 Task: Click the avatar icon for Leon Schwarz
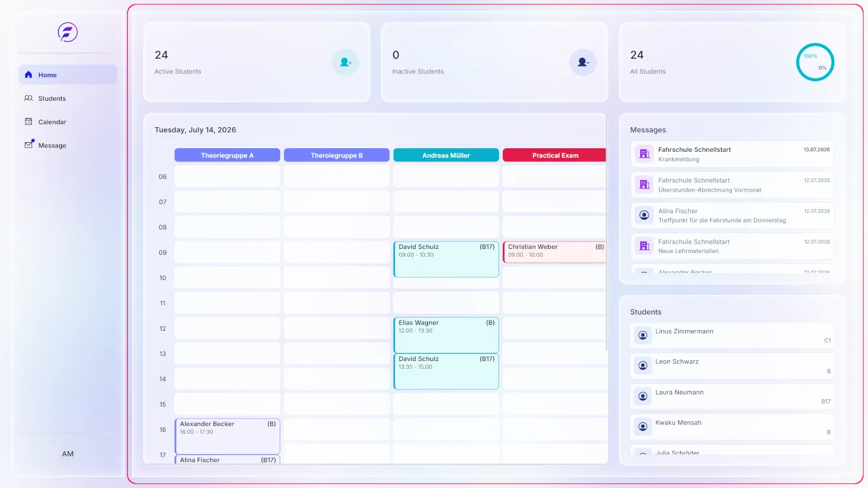pyautogui.click(x=643, y=366)
